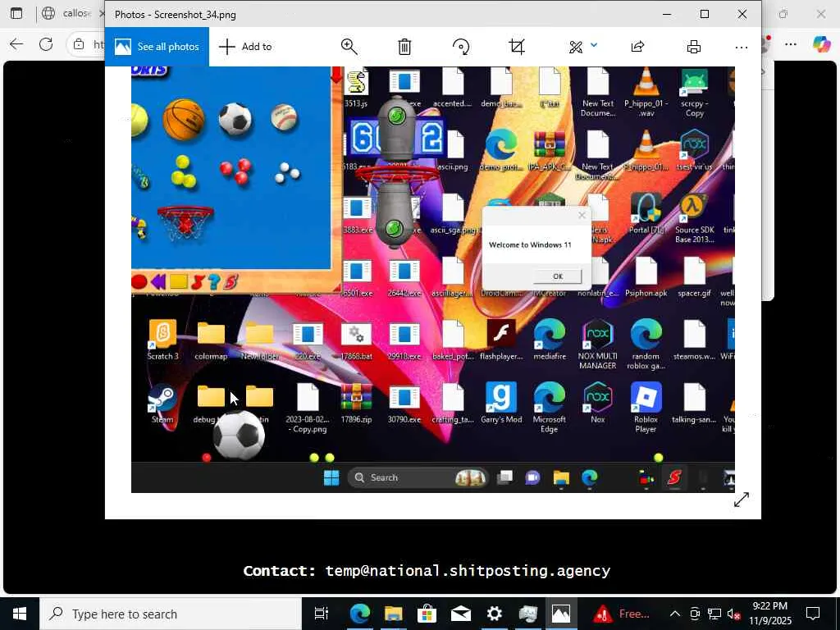Click the 17896.zip archive in the photo
840x630 pixels.
(356, 403)
